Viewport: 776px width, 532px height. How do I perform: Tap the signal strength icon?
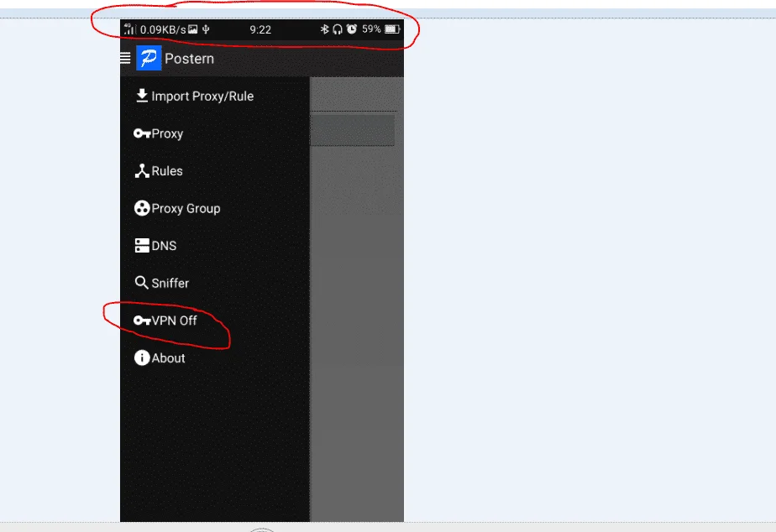tap(129, 29)
